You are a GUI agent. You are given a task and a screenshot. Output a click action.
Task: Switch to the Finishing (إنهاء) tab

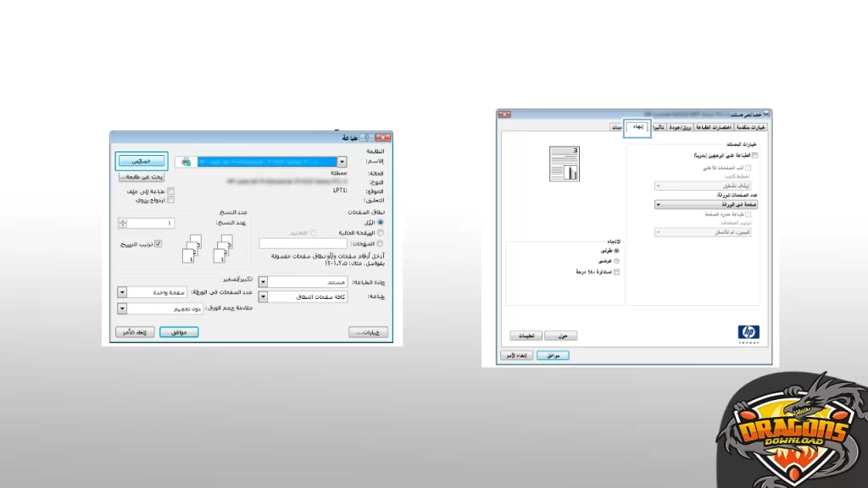(637, 127)
